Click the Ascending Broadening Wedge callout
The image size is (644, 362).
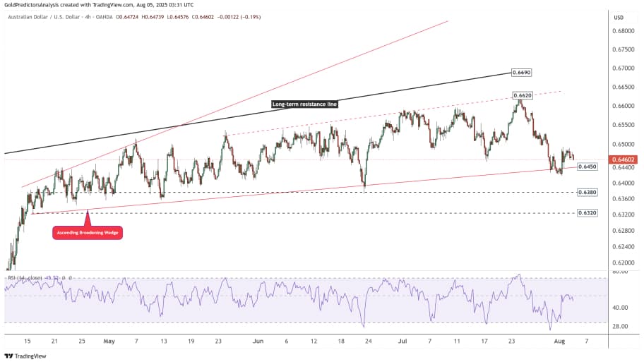point(88,233)
